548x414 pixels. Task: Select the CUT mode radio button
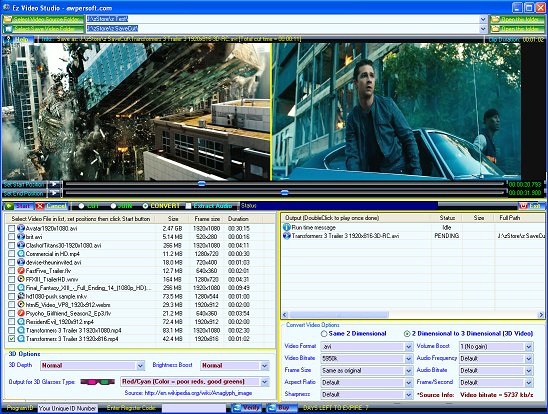point(81,206)
